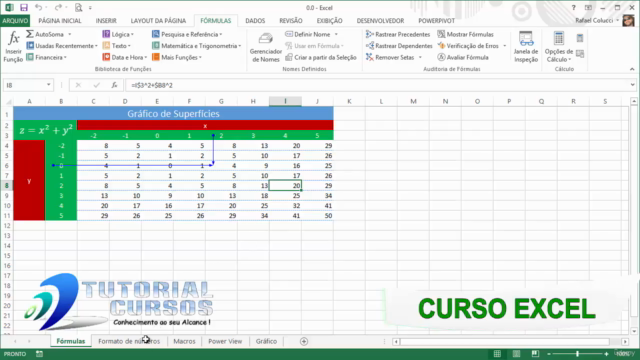The width and height of the screenshot is (640, 360).
Task: Click the macro record status bar icon
Action: tap(39, 354)
